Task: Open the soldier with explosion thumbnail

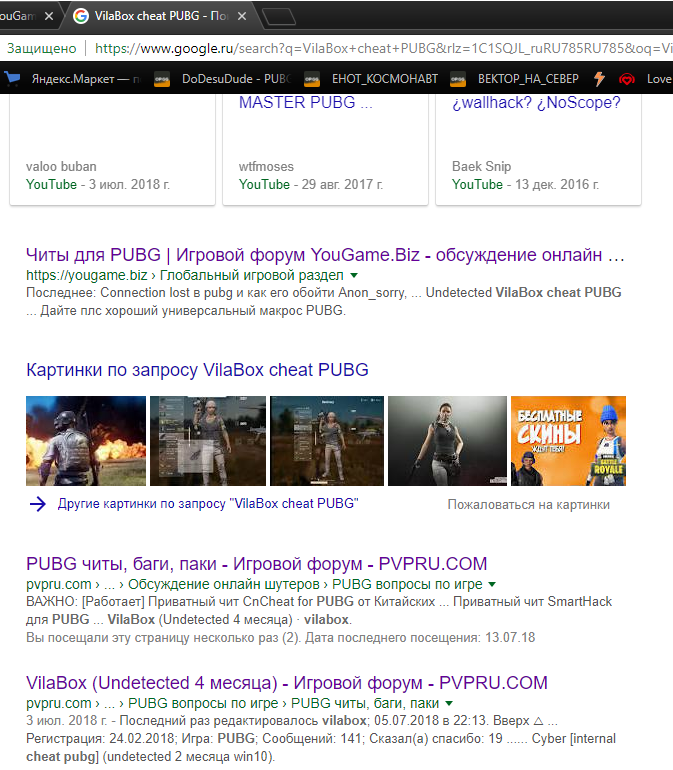Action: click(86, 441)
